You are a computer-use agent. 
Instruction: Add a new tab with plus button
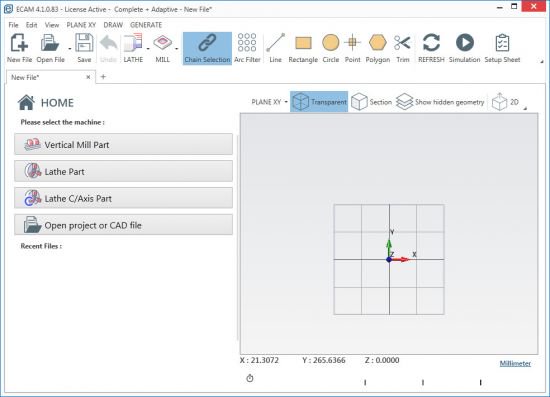point(103,76)
